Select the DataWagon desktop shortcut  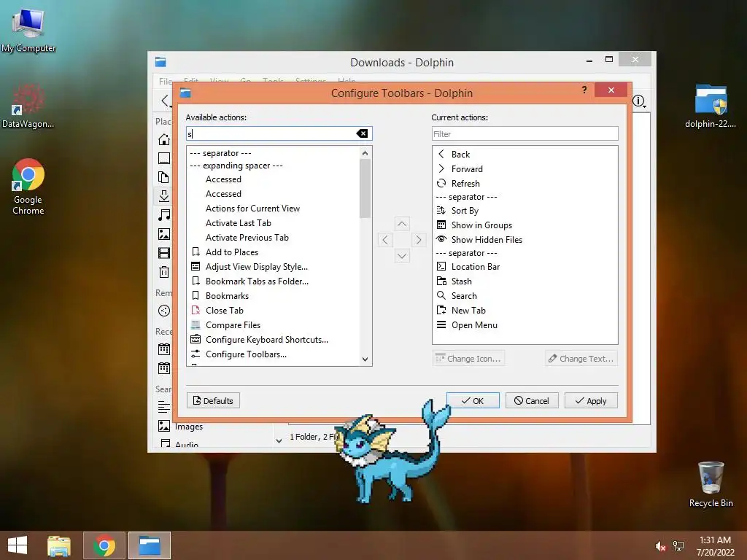[28, 106]
